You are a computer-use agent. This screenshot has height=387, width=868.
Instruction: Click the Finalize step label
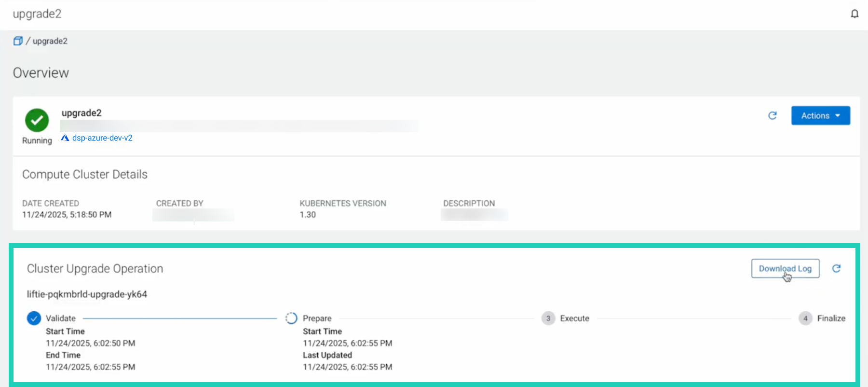pos(831,318)
